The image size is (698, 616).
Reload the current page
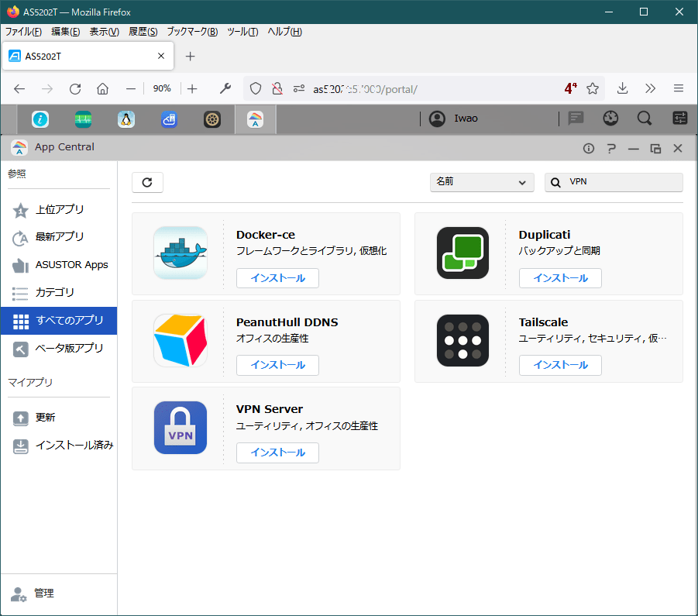tap(75, 89)
